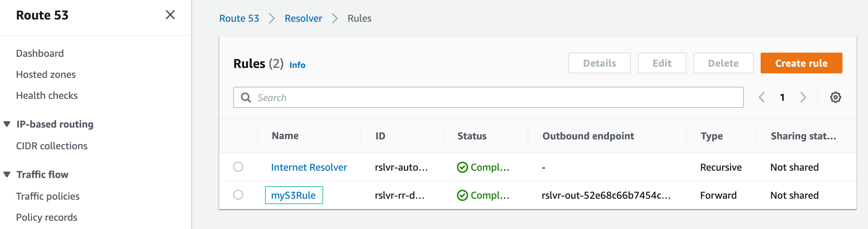The image size is (868, 229).
Task: Open Hosted zones in the sidebar
Action: tap(46, 75)
